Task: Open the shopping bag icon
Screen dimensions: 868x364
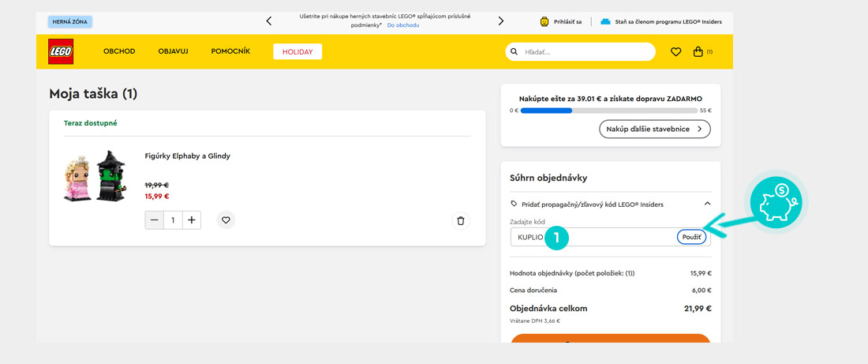Action: [x=698, y=52]
